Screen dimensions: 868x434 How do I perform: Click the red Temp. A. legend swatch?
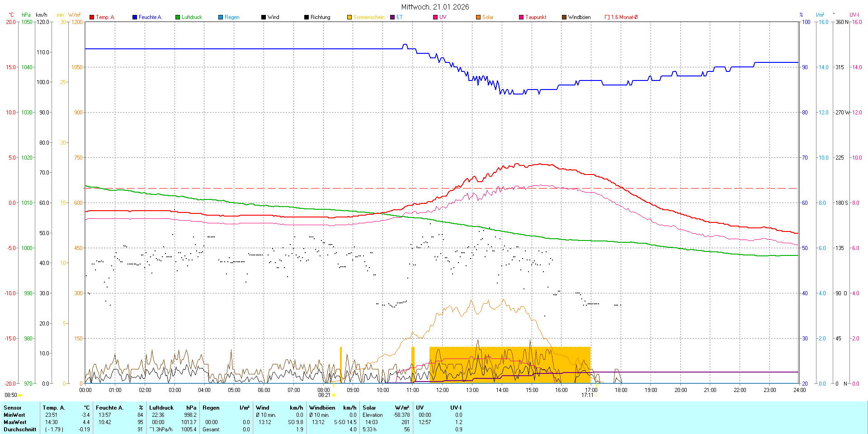(92, 17)
